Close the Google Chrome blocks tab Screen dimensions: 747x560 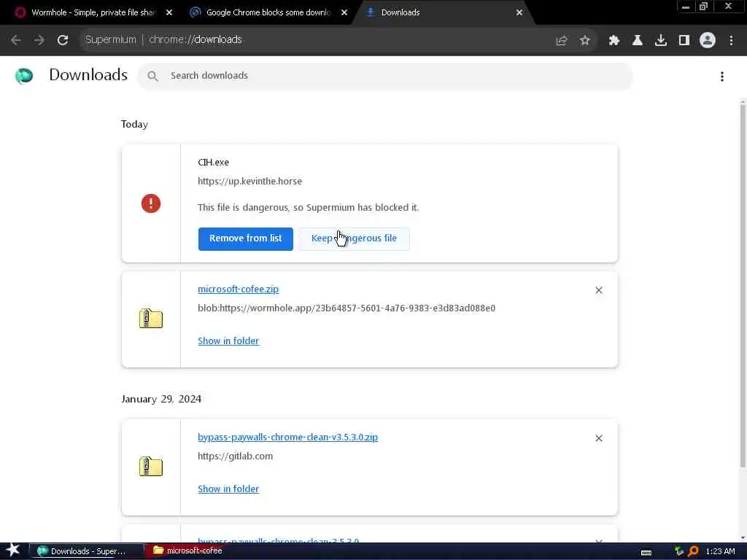coord(344,12)
